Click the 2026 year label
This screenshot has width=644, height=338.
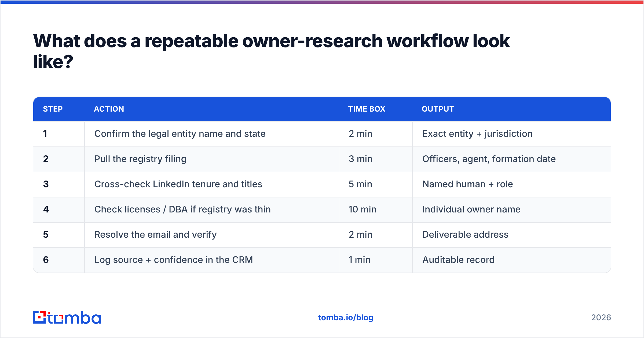(x=601, y=318)
